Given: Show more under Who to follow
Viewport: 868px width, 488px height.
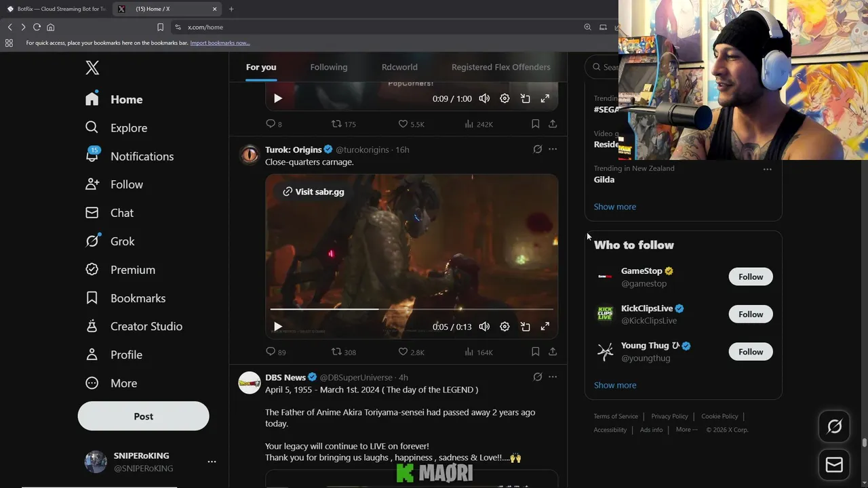Looking at the screenshot, I should (x=615, y=385).
